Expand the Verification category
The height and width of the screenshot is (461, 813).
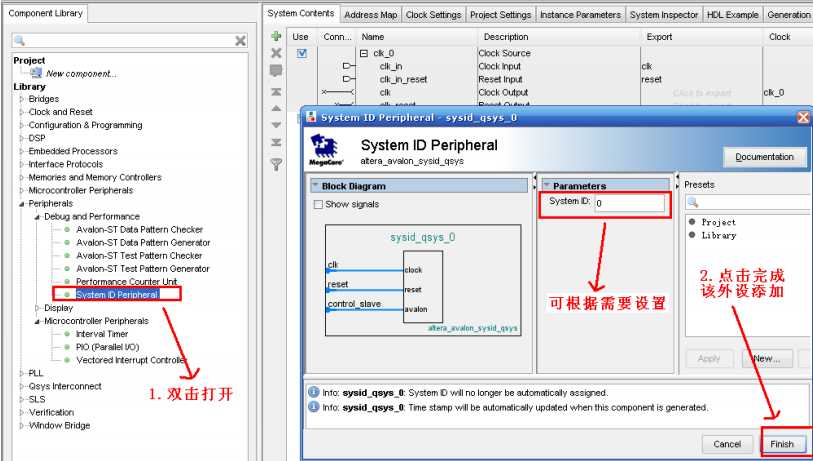[x=22, y=413]
